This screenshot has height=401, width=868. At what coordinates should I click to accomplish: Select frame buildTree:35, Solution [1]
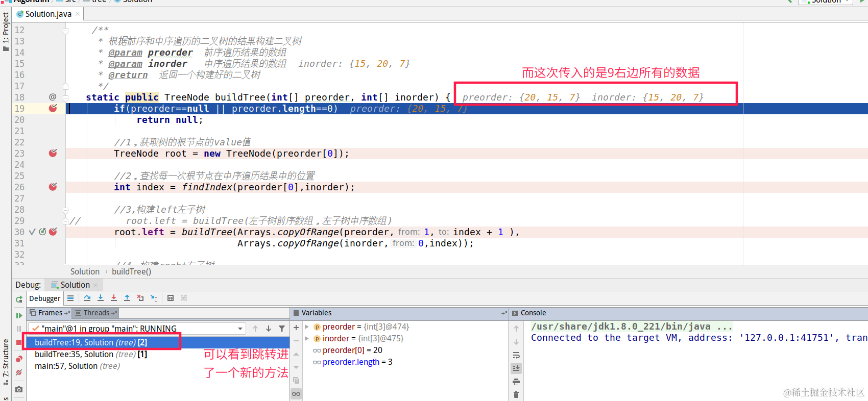tap(158, 354)
